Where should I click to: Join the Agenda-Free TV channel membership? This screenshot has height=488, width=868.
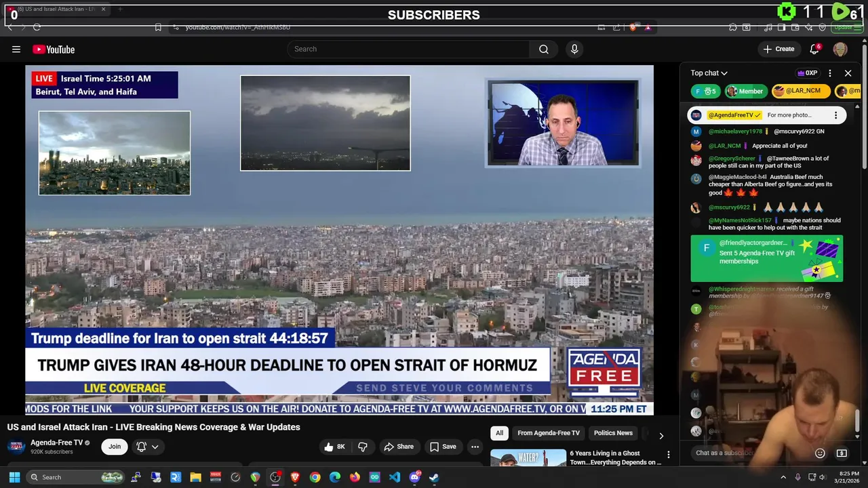point(115,447)
